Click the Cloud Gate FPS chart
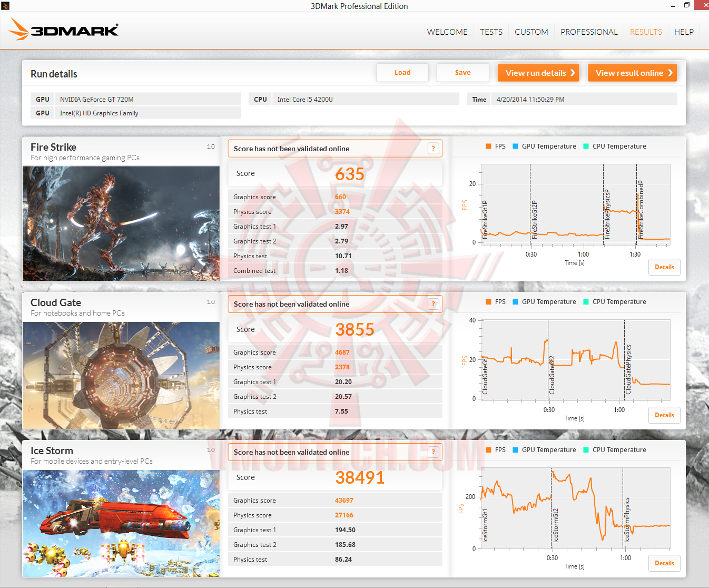The height and width of the screenshot is (588, 709). pyautogui.click(x=575, y=360)
